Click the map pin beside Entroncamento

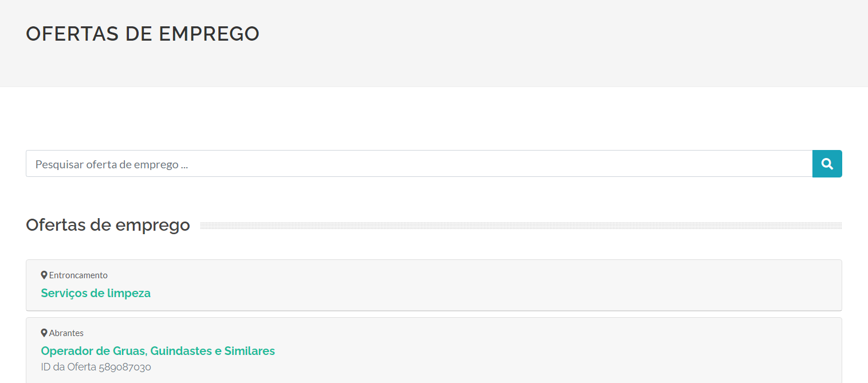pyautogui.click(x=44, y=275)
